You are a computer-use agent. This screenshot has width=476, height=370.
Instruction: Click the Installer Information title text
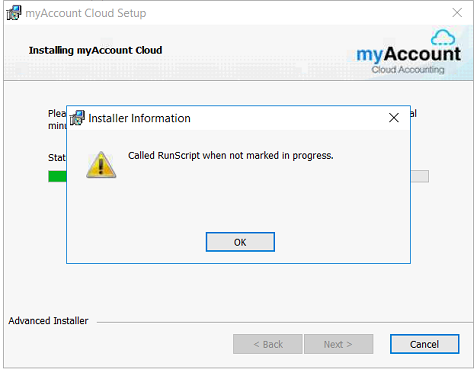point(139,118)
